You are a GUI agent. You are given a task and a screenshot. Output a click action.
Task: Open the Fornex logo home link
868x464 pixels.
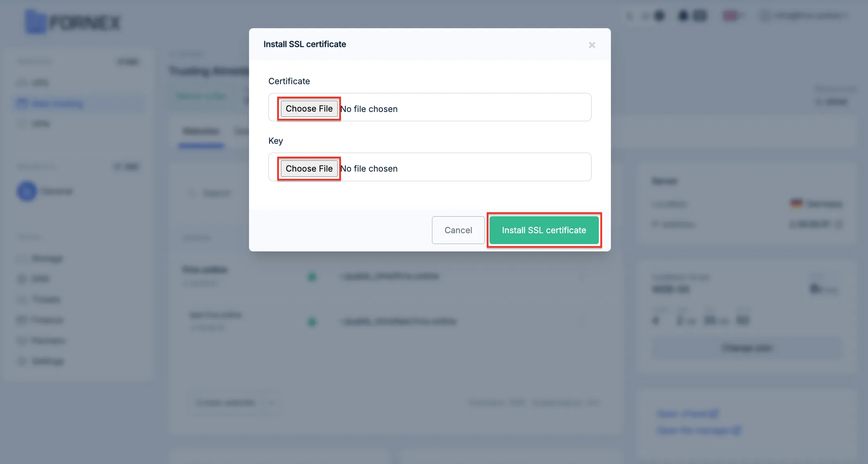73,22
